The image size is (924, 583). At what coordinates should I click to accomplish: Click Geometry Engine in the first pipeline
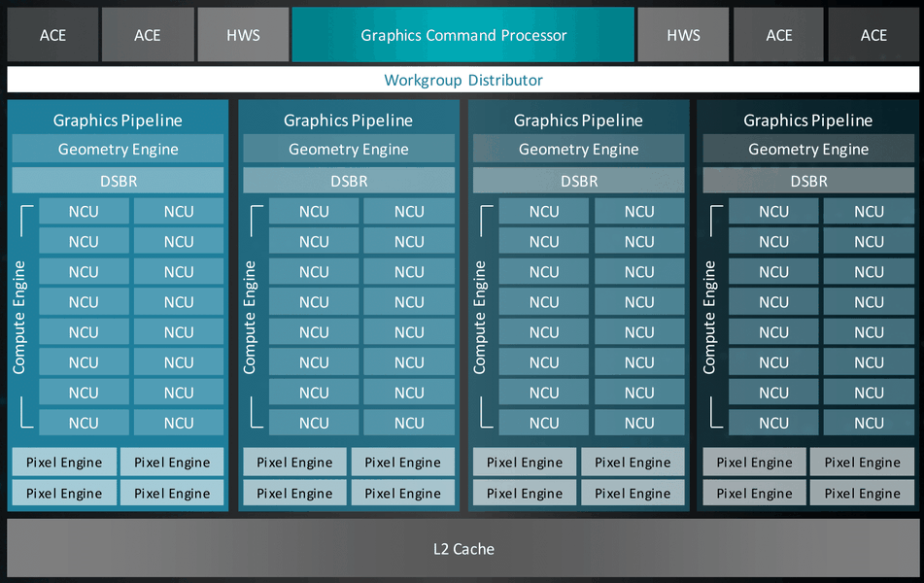point(118,149)
